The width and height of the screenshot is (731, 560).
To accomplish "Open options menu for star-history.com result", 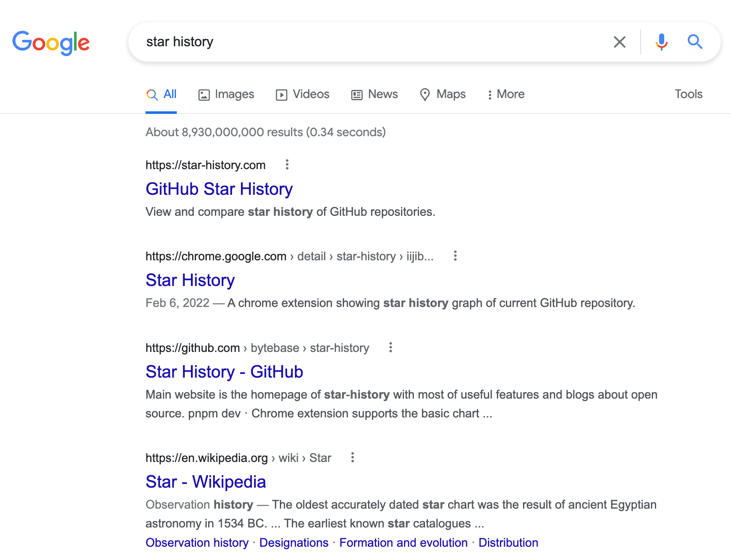I will (x=287, y=164).
